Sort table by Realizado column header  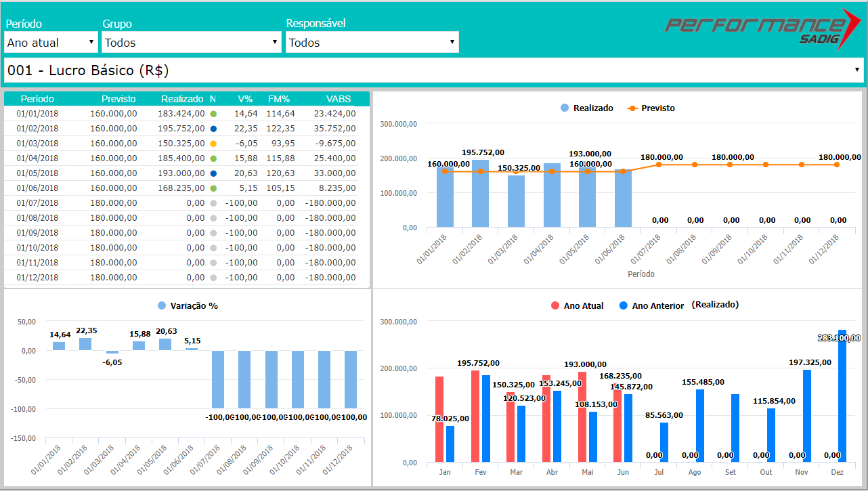182,99
